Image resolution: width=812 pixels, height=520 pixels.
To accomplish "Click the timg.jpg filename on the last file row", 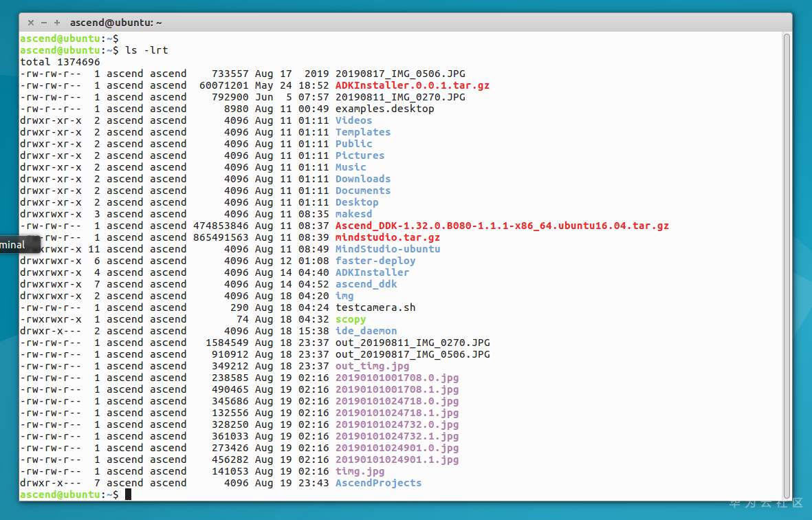I will pos(360,472).
